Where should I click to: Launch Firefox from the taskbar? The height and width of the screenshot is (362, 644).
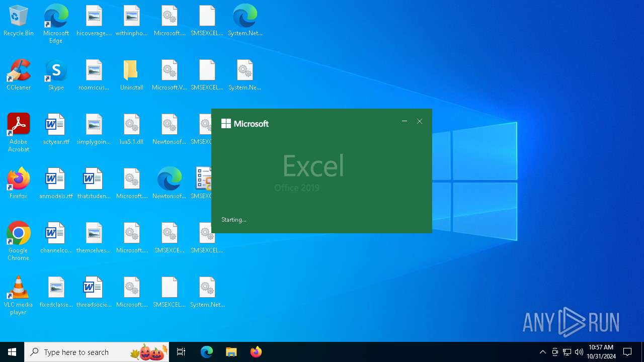[256, 352]
